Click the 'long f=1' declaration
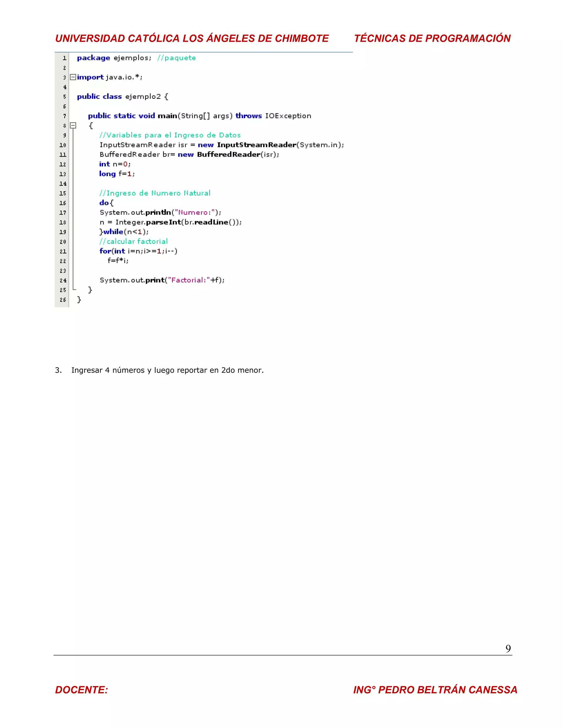Viewport: 563px width, 728px height. click(117, 174)
